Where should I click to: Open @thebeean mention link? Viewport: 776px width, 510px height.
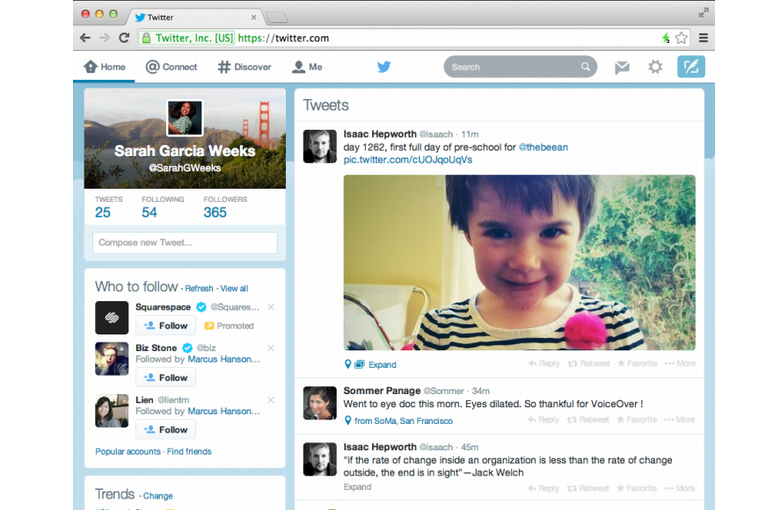point(543,147)
